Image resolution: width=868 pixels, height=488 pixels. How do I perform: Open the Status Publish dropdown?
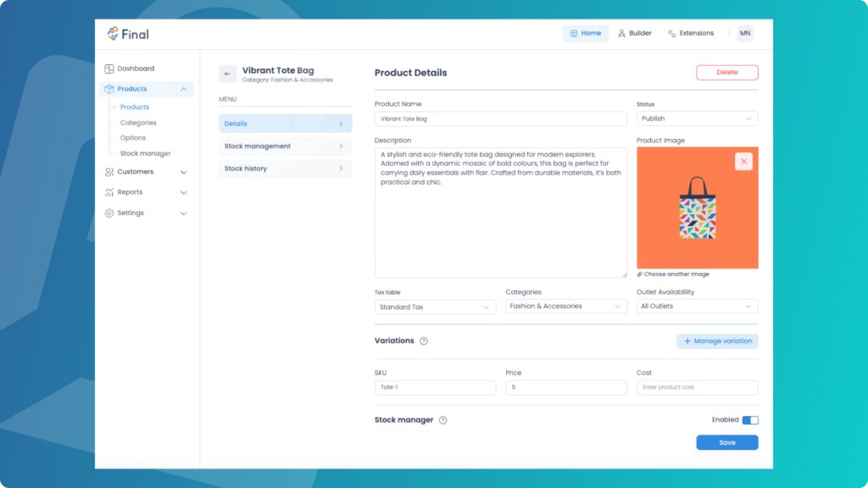click(698, 119)
